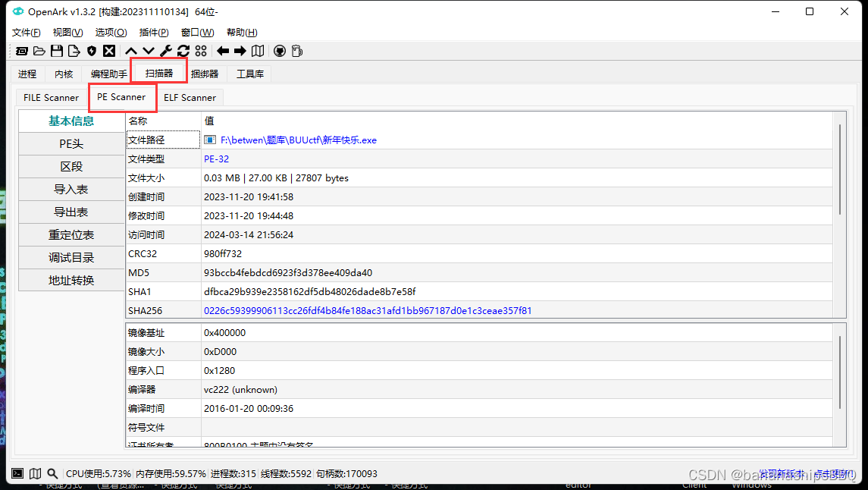This screenshot has width=868, height=490.
Task: Click the 镜像基址 value 0x400000
Action: coord(224,333)
